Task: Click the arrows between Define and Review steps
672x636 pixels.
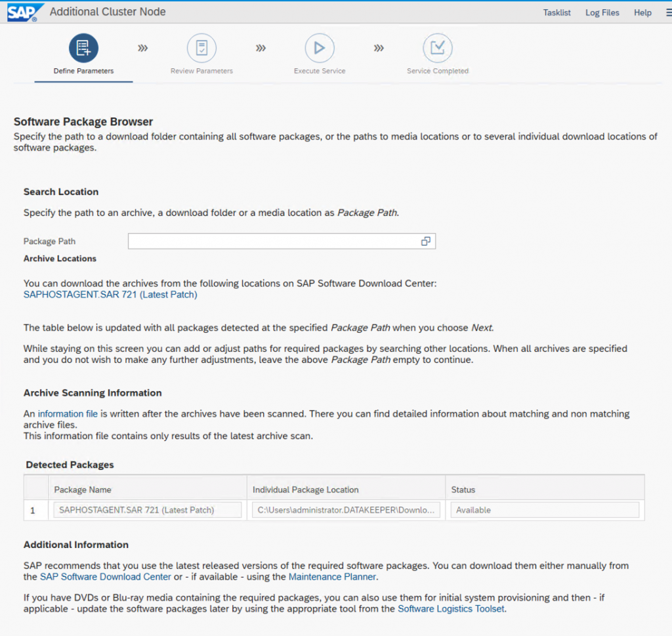Action: [142, 48]
